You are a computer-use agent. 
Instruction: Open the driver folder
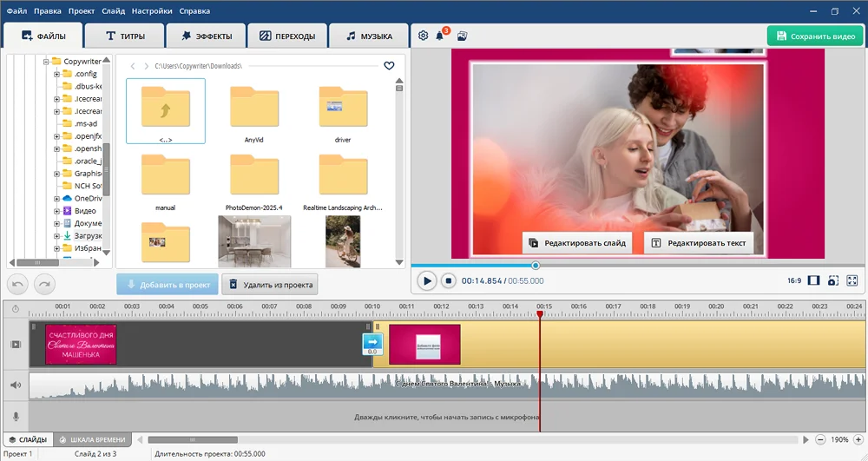tap(343, 114)
